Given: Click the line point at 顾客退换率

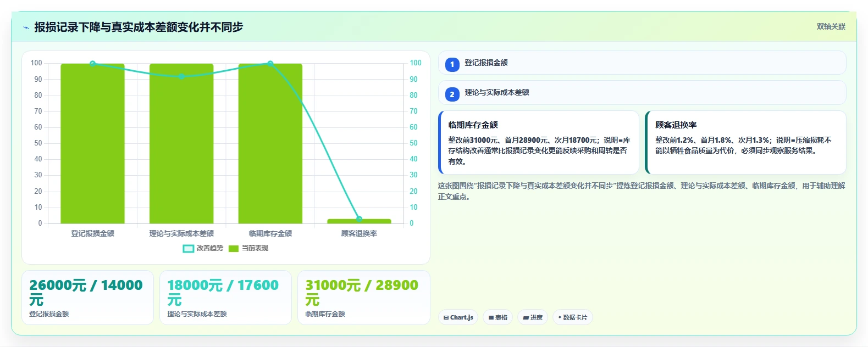Looking at the screenshot, I should coord(359,219).
